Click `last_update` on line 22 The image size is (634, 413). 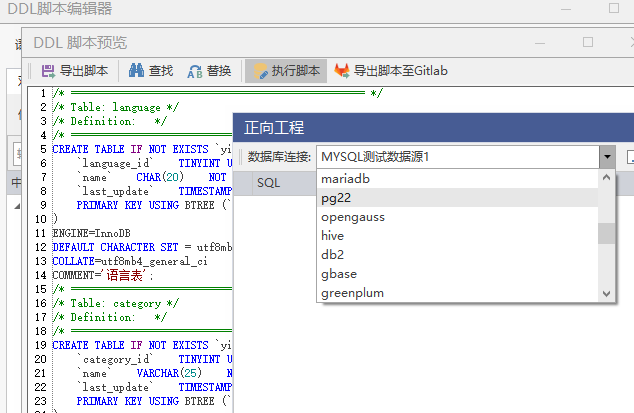pyautogui.click(x=115, y=387)
